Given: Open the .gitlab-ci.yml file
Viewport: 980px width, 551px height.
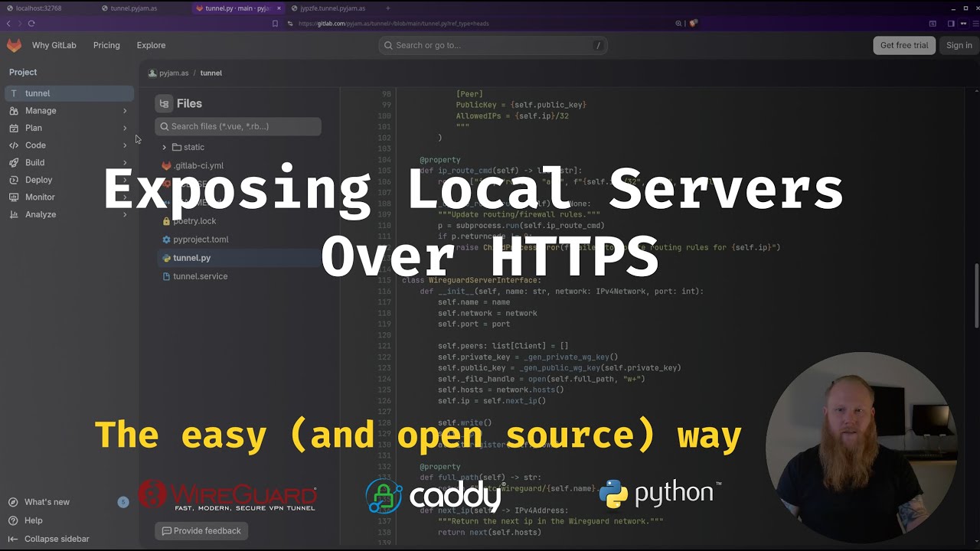Looking at the screenshot, I should click(198, 165).
